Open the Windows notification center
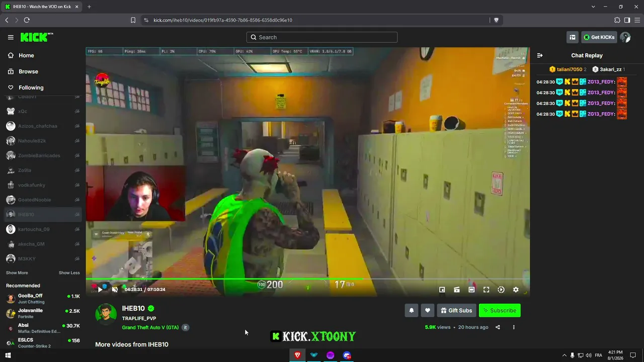Viewport: 644px width, 362px height. pyautogui.click(x=633, y=355)
